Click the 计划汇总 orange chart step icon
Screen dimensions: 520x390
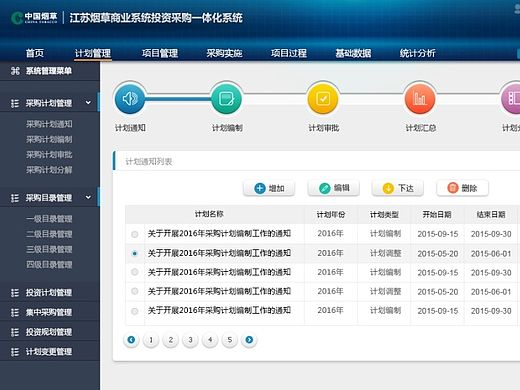[420, 99]
